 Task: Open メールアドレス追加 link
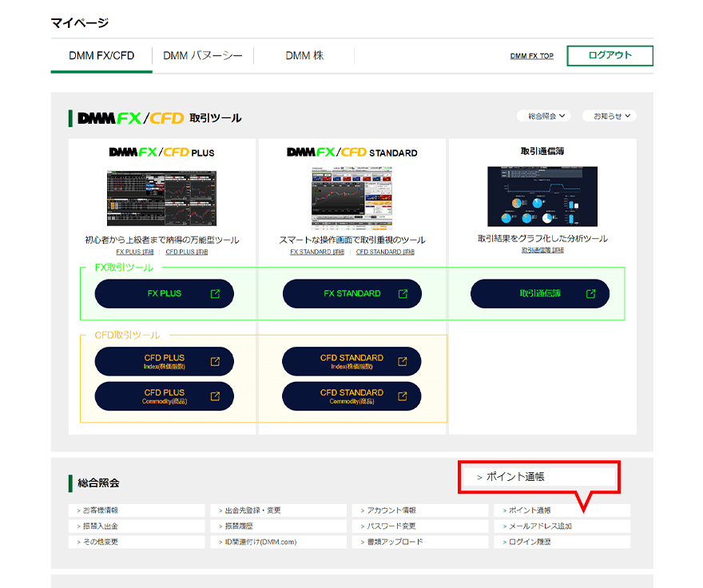coord(562,526)
